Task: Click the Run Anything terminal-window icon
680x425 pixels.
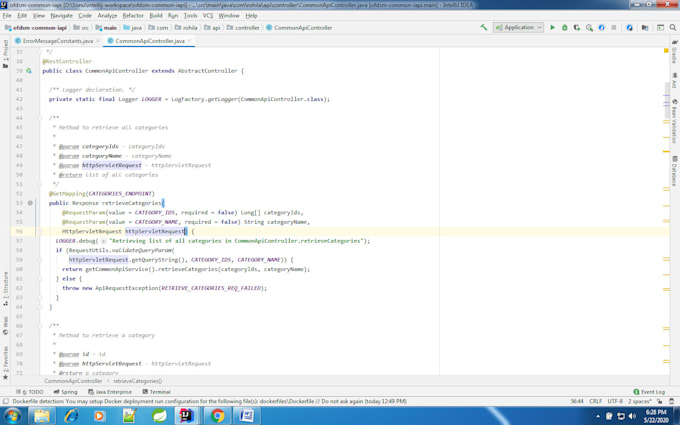Action: click(660, 27)
